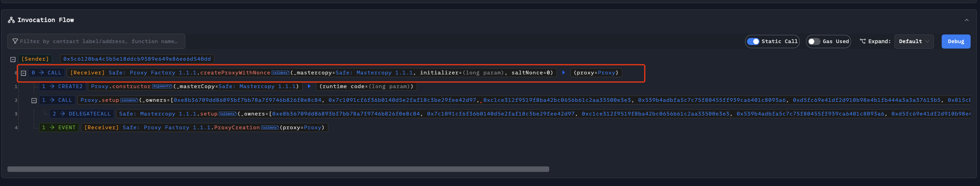
Task: Toggle the Static Call switch
Action: coord(753,42)
